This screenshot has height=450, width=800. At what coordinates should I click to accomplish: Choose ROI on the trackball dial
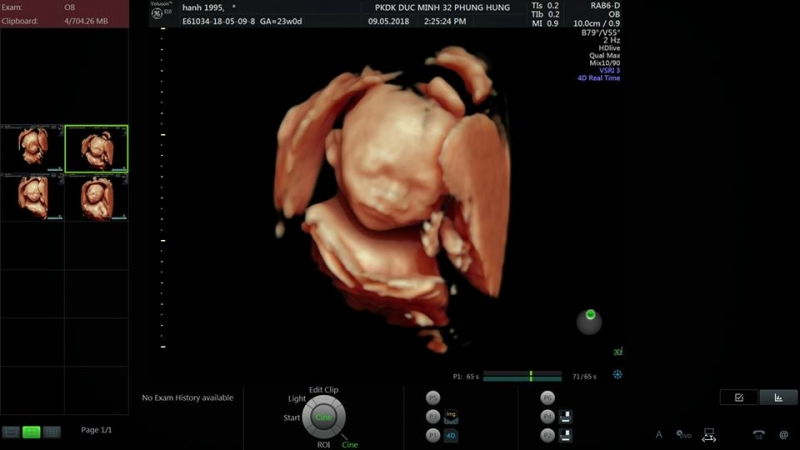[324, 443]
